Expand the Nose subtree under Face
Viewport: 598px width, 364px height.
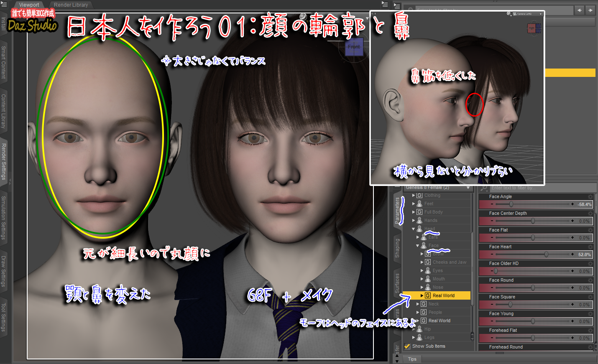coord(422,287)
